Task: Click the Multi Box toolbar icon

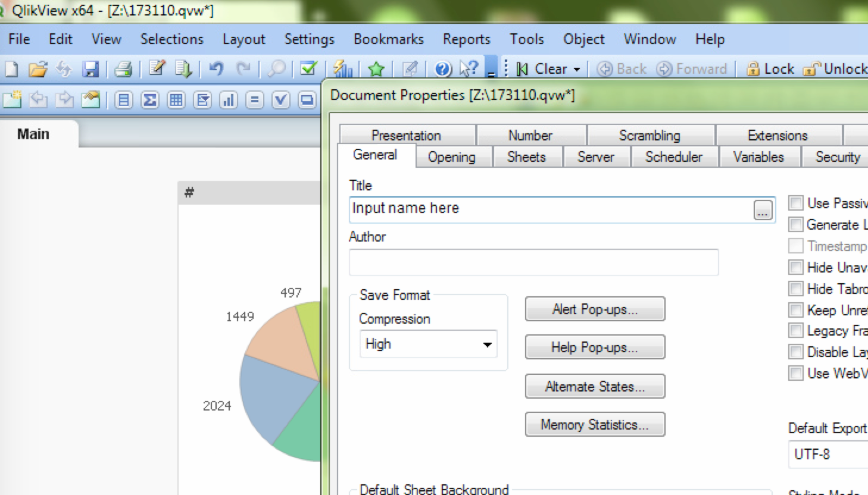Action: click(x=202, y=100)
